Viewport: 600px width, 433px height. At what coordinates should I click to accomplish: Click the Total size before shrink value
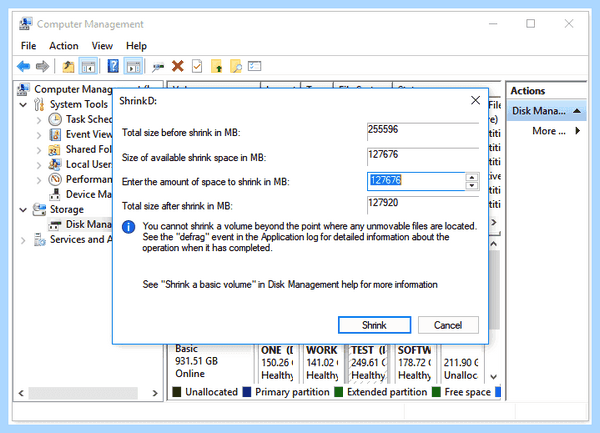point(422,130)
